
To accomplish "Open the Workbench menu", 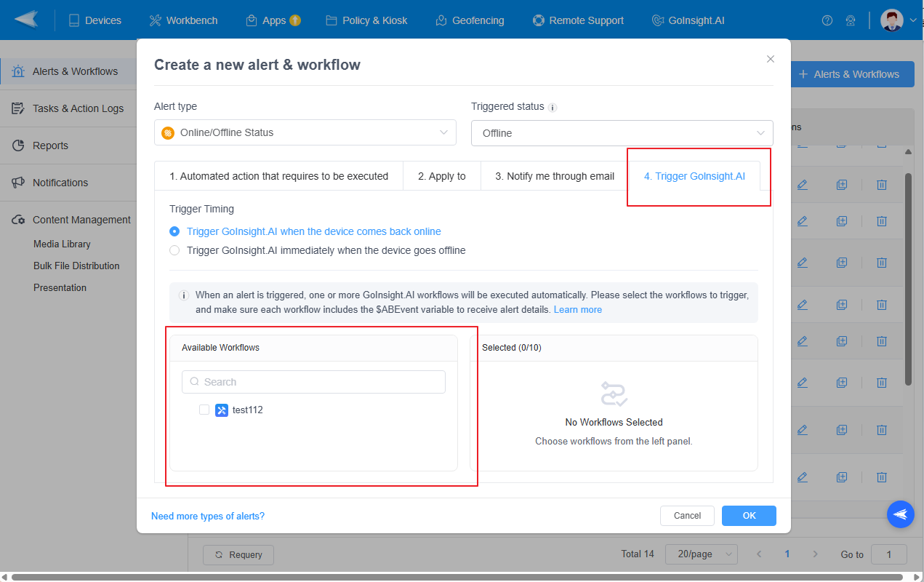I will point(183,20).
